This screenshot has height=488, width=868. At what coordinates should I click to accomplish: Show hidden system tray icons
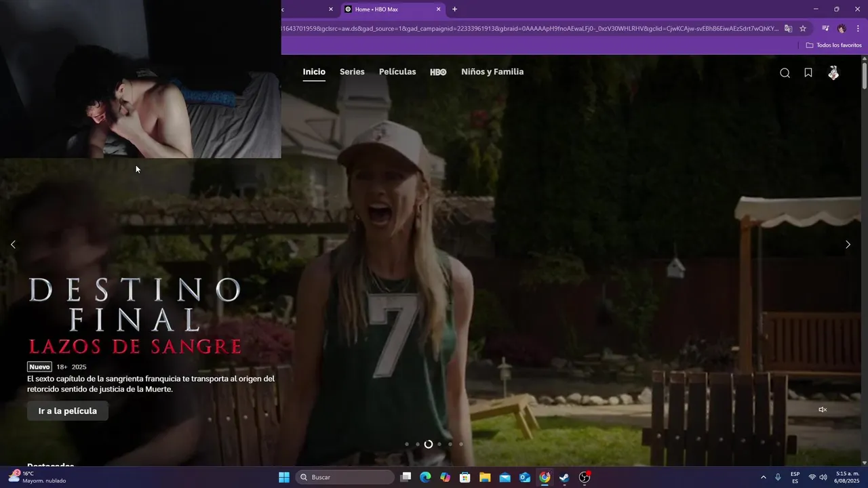click(763, 477)
